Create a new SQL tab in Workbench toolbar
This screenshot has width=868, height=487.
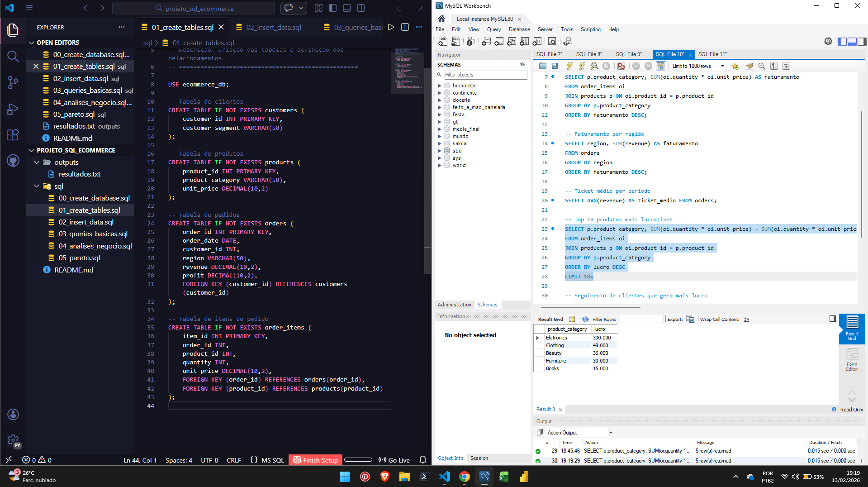[443, 41]
